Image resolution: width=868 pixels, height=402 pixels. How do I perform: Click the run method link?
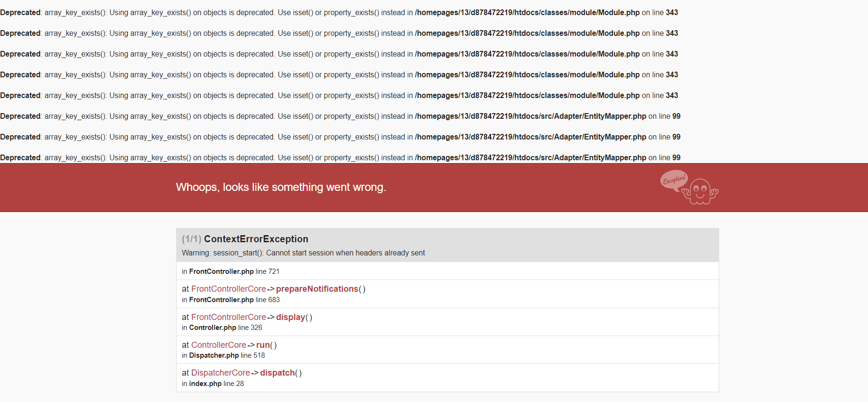pyautogui.click(x=263, y=345)
